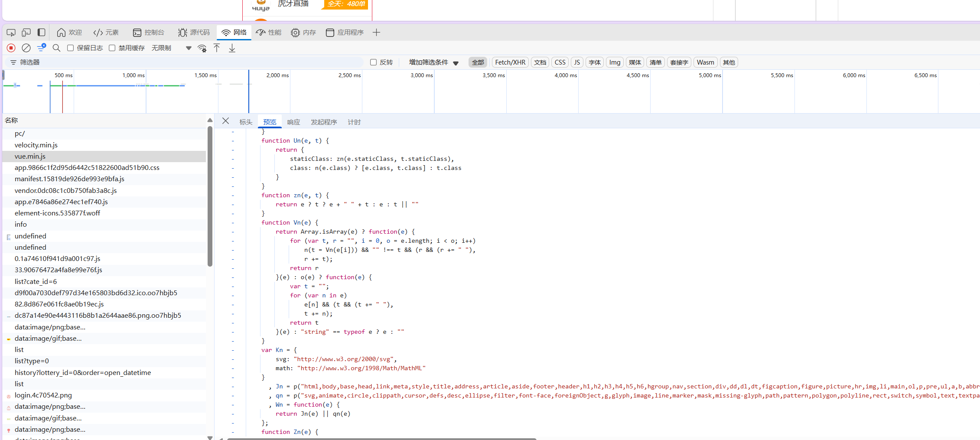Click the 名称 column header

tap(104, 121)
